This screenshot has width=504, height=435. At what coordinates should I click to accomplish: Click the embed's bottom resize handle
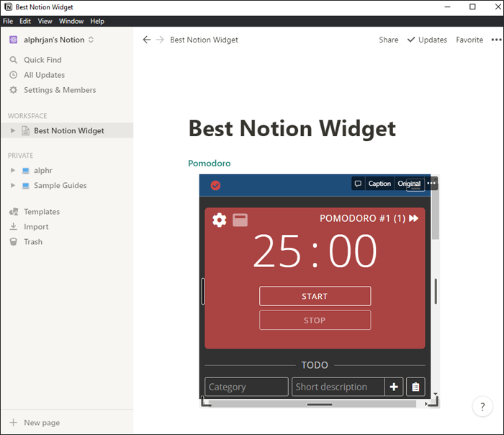320,405
